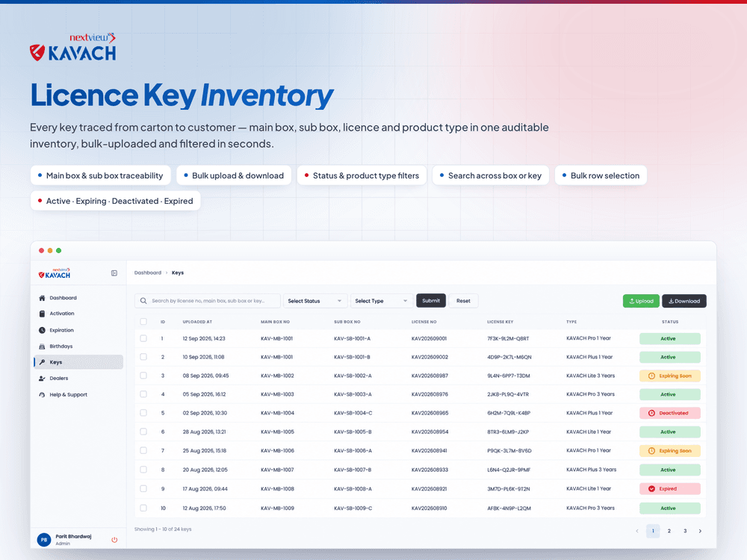This screenshot has height=560, width=747.
Task: Click the Deactivated status icon in row 5
Action: pos(651,414)
